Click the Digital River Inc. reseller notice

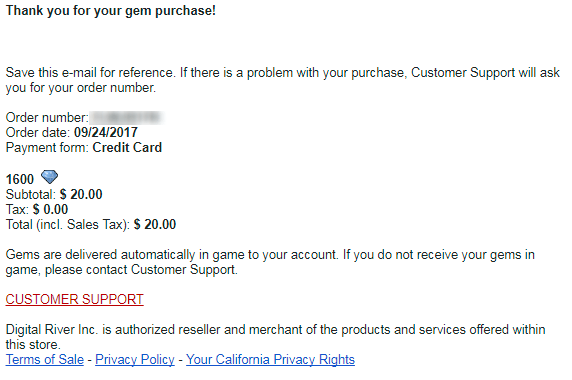tap(275, 337)
